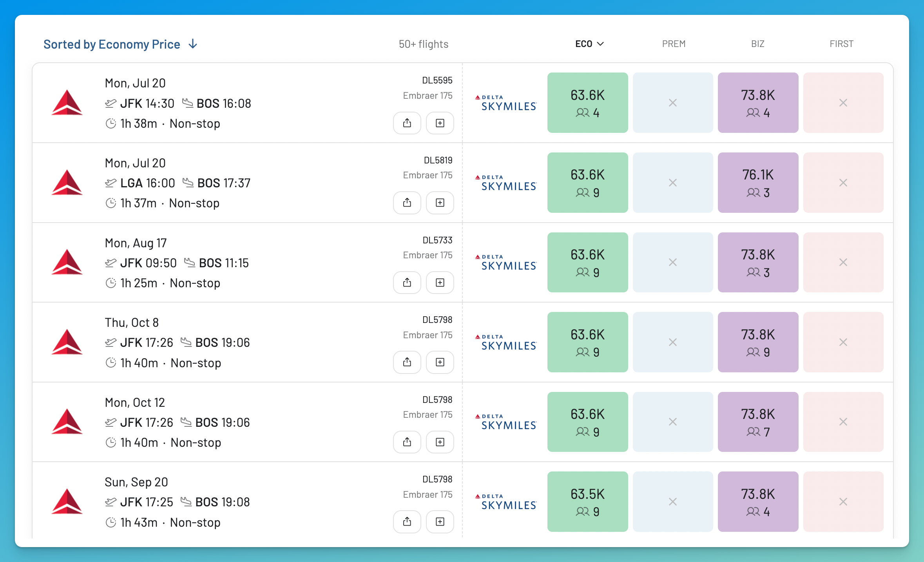Click the unavailable first class cell for DL5595
924x562 pixels.
(843, 103)
